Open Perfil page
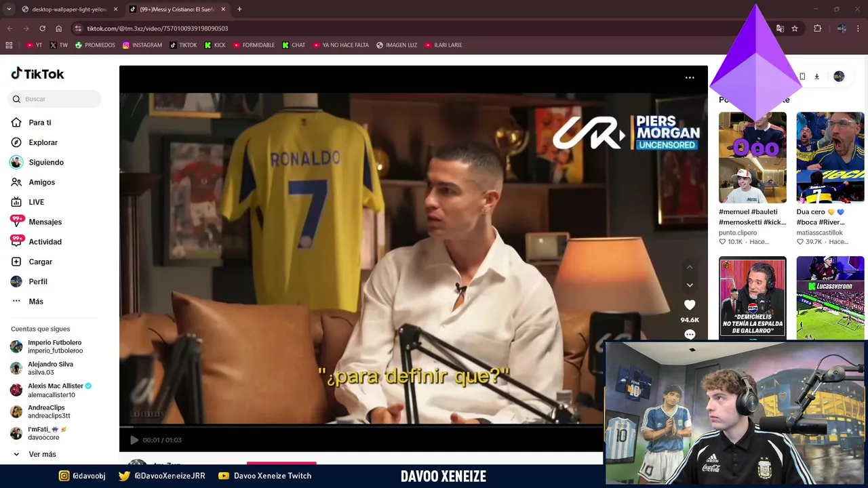Image resolution: width=868 pixels, height=488 pixels. coord(38,282)
